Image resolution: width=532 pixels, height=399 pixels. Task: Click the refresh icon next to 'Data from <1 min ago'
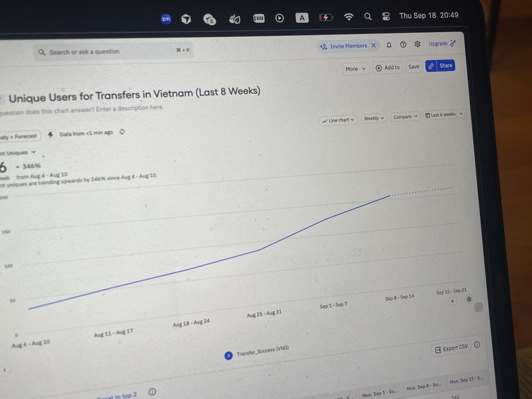point(122,132)
